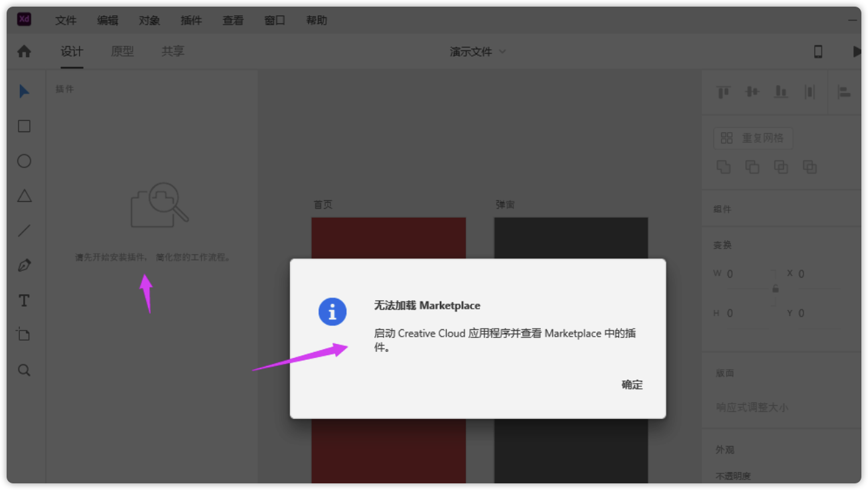This screenshot has width=868, height=490.
Task: Align objects to vertical middle
Action: point(752,92)
